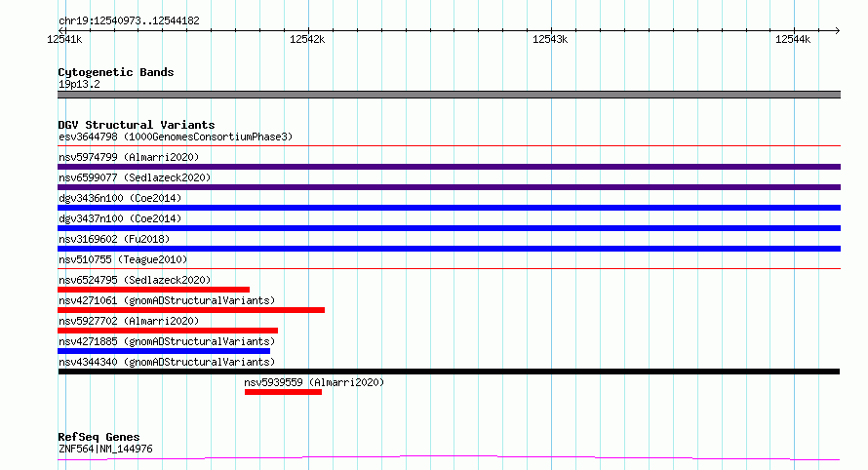868x470 pixels.
Task: Click the RefSeq Genes track title
Action: [99, 437]
